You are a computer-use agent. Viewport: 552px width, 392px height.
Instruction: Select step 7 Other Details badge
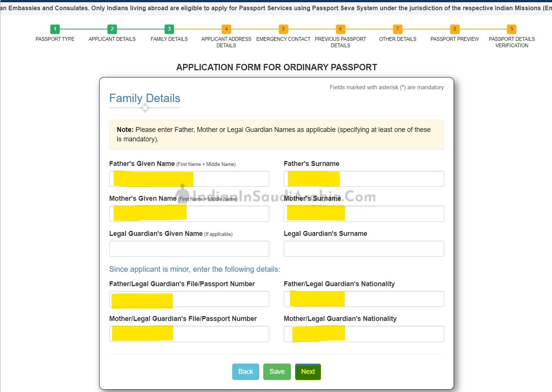[398, 29]
